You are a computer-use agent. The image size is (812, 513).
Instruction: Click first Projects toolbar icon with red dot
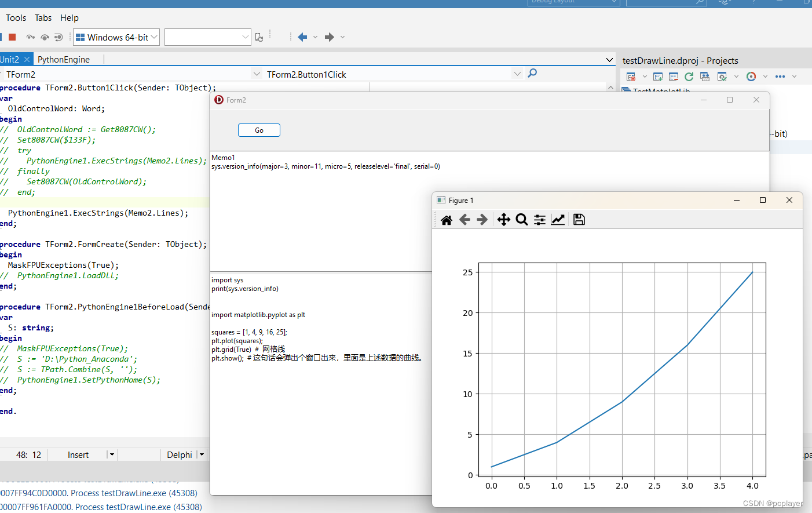point(631,77)
